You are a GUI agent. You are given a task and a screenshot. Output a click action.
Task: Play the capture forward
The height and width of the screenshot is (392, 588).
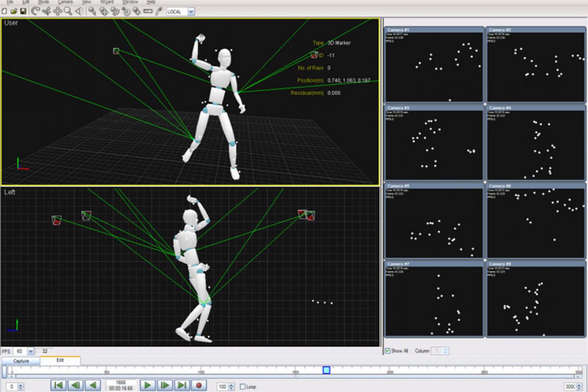[147, 385]
